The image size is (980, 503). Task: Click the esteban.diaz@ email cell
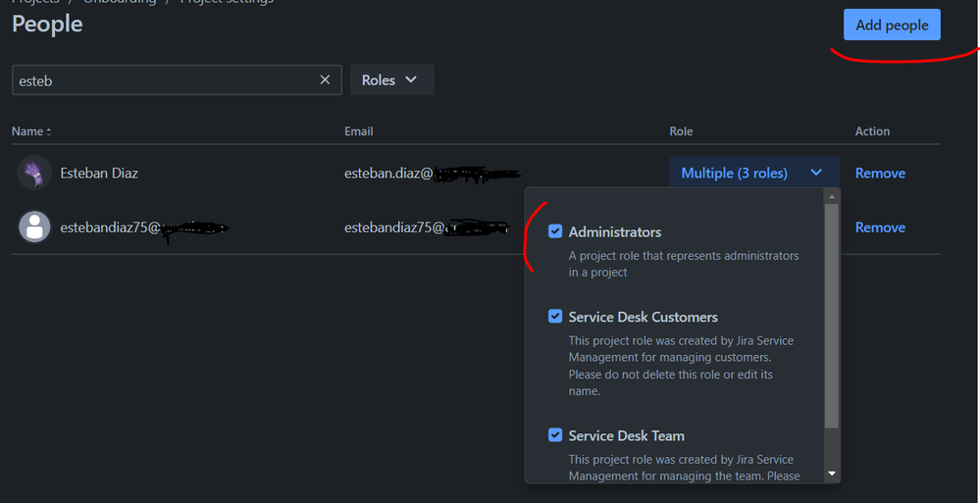(x=433, y=174)
